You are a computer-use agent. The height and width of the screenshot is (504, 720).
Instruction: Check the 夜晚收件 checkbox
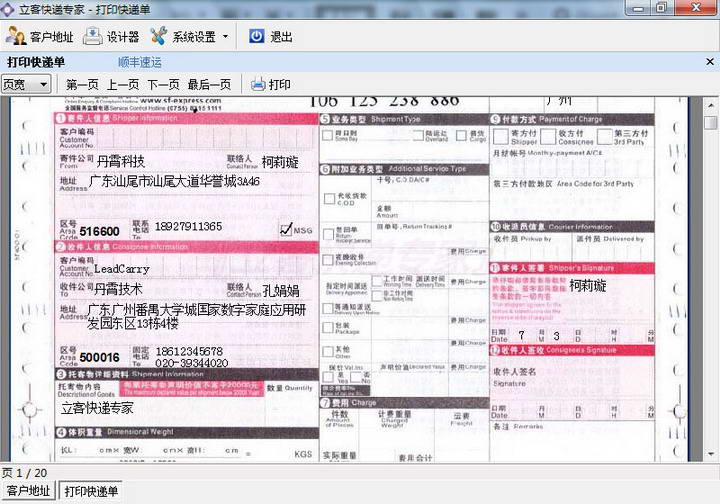(x=327, y=260)
